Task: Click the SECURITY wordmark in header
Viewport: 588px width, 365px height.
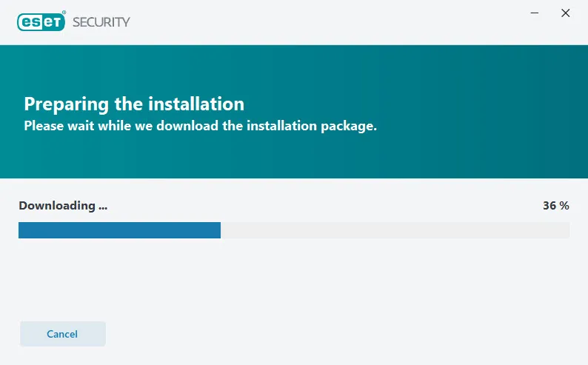Action: click(101, 22)
